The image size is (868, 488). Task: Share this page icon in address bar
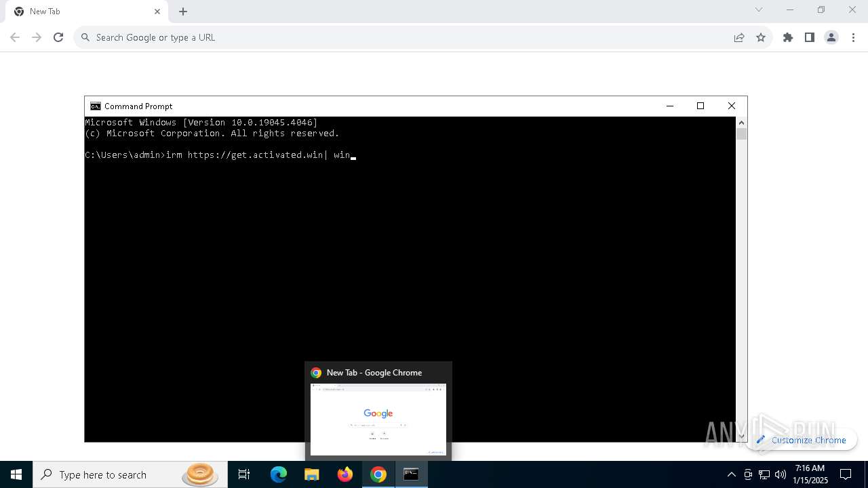739,37
